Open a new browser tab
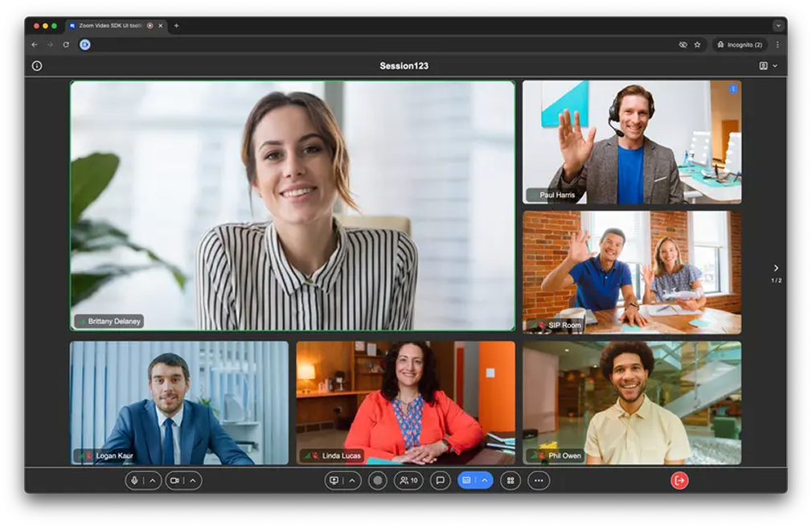Screen dimensions: 812x526 tap(177, 26)
